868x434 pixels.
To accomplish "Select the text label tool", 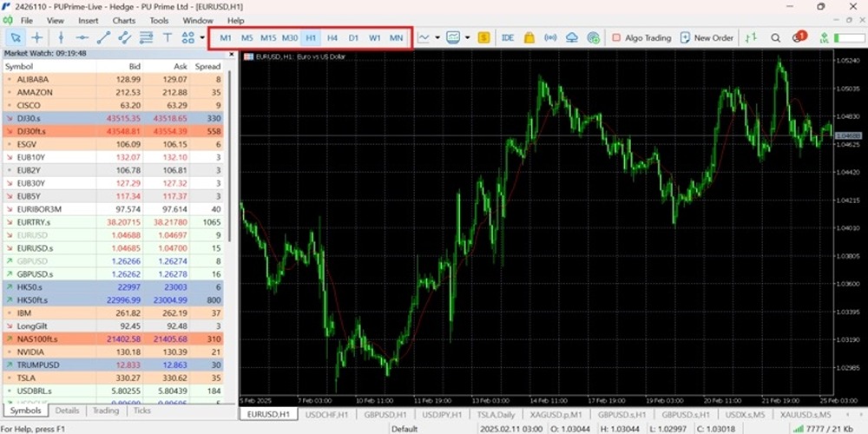I will pos(168,37).
